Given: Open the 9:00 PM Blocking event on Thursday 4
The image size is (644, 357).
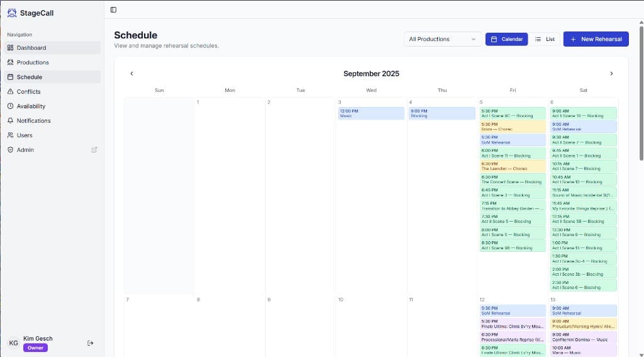Looking at the screenshot, I should (442, 113).
